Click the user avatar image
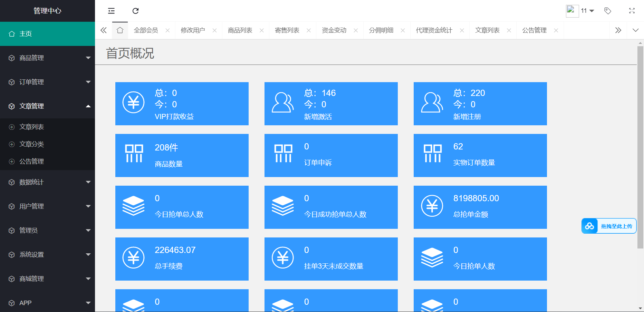This screenshot has height=312, width=644. pos(572,11)
